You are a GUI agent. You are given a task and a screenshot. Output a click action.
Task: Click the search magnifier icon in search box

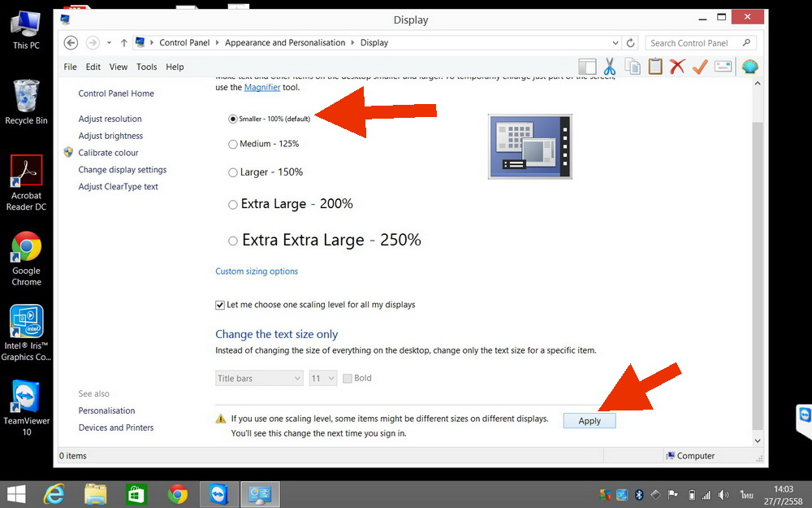click(x=746, y=42)
